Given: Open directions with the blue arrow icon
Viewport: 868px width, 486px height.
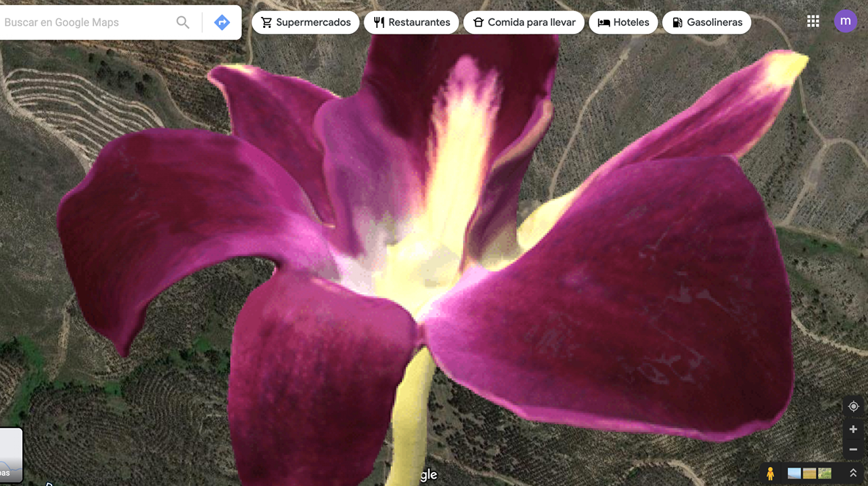Looking at the screenshot, I should coord(221,23).
